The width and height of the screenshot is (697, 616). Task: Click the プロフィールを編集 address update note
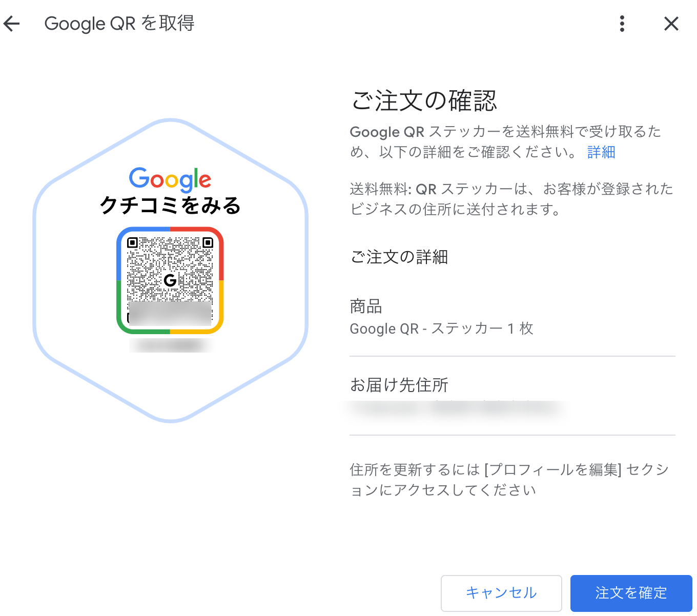(x=509, y=480)
